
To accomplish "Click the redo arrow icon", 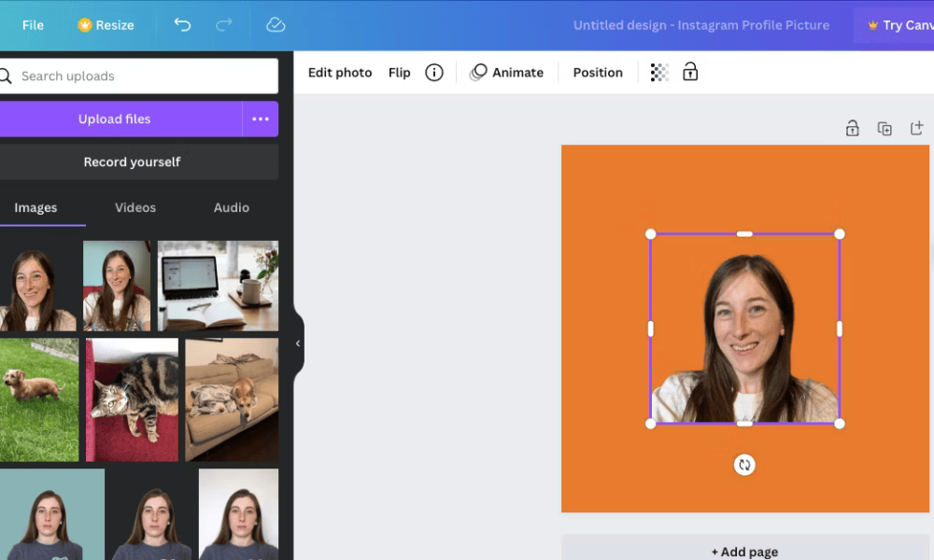I will [x=224, y=25].
